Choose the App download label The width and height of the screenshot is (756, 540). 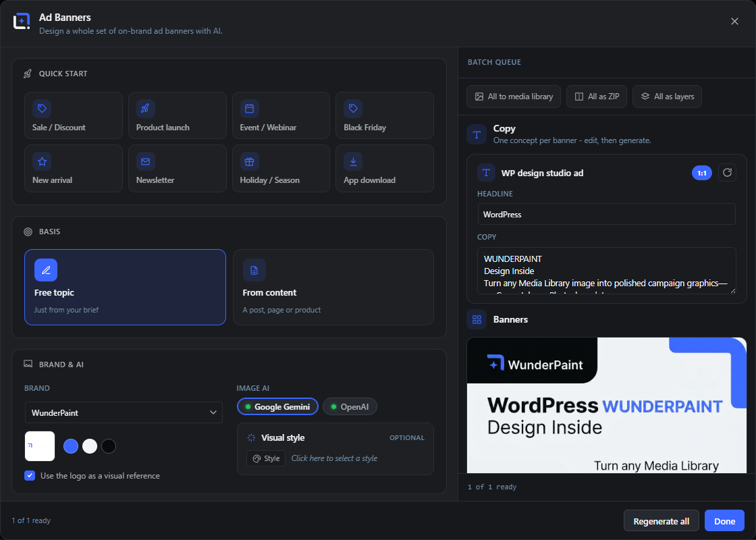pos(369,180)
